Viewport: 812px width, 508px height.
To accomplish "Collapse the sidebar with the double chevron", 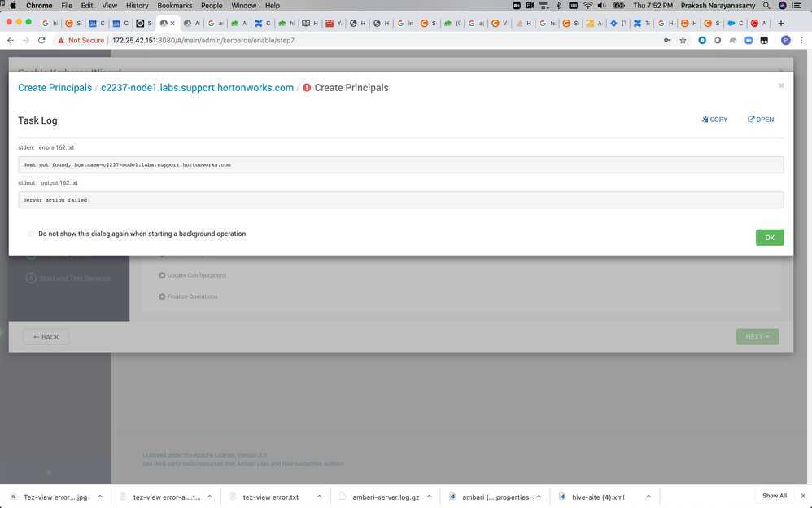I will tap(49, 473).
